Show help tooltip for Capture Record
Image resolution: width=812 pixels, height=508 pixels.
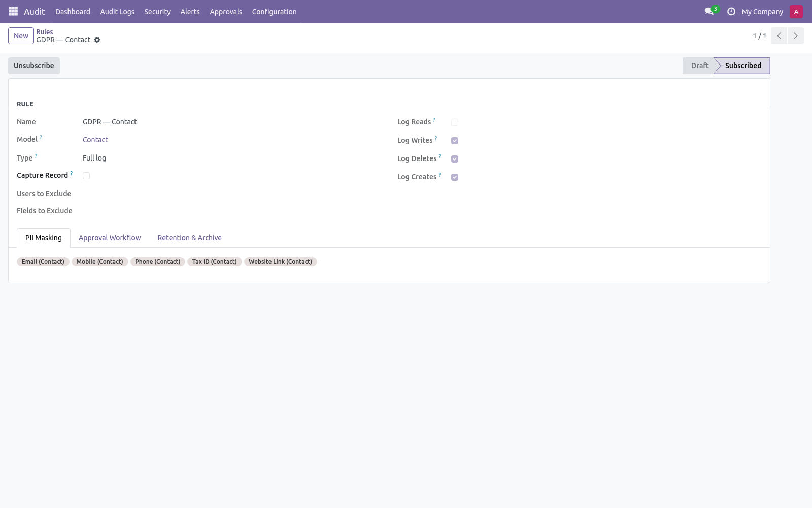72,173
